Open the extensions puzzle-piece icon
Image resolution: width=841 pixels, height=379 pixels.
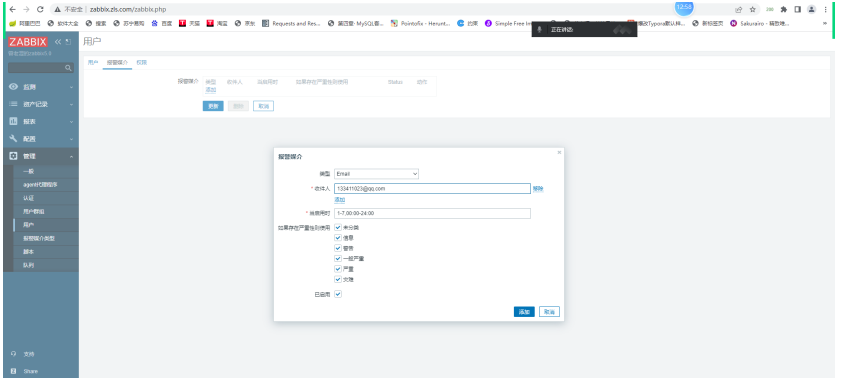(x=784, y=9)
